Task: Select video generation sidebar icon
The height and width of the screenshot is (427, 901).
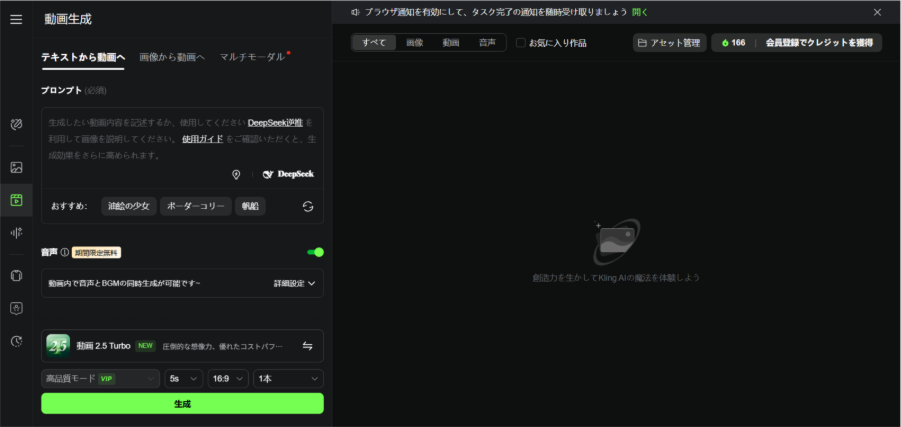Action: [16, 200]
